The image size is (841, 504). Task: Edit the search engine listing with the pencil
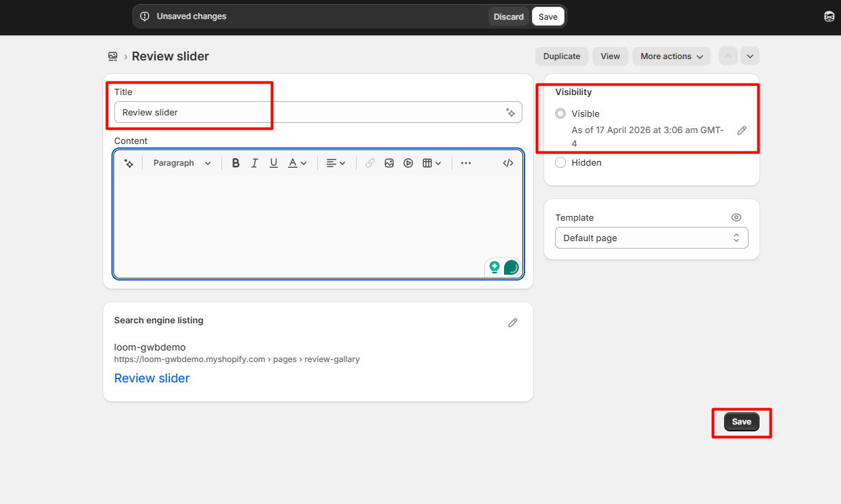click(x=513, y=323)
